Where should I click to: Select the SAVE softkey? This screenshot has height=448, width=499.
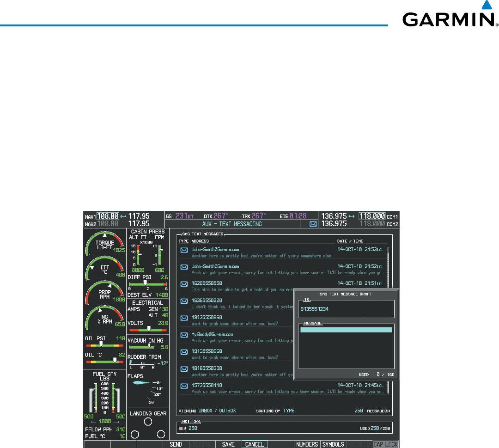coord(228,444)
